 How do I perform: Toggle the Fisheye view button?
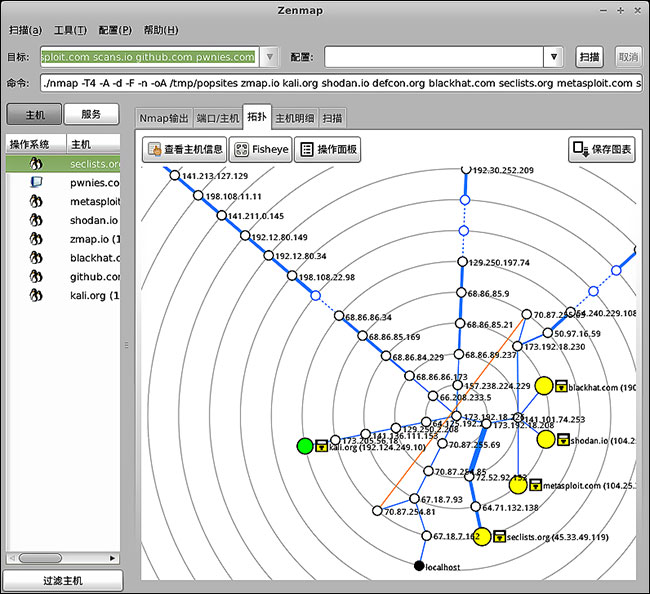coord(261,149)
